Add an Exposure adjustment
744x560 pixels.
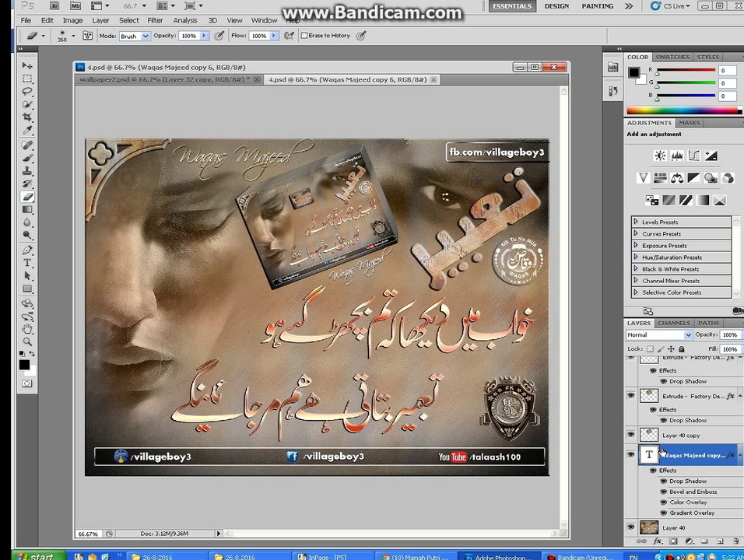[711, 156]
